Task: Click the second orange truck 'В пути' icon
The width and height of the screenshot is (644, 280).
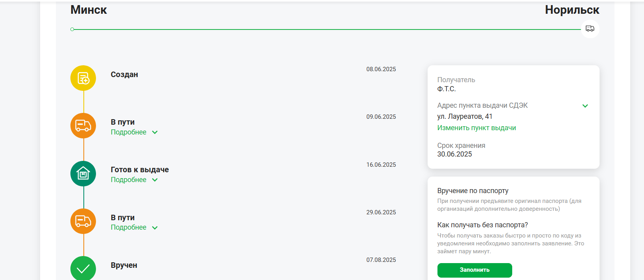Action: pos(83,221)
